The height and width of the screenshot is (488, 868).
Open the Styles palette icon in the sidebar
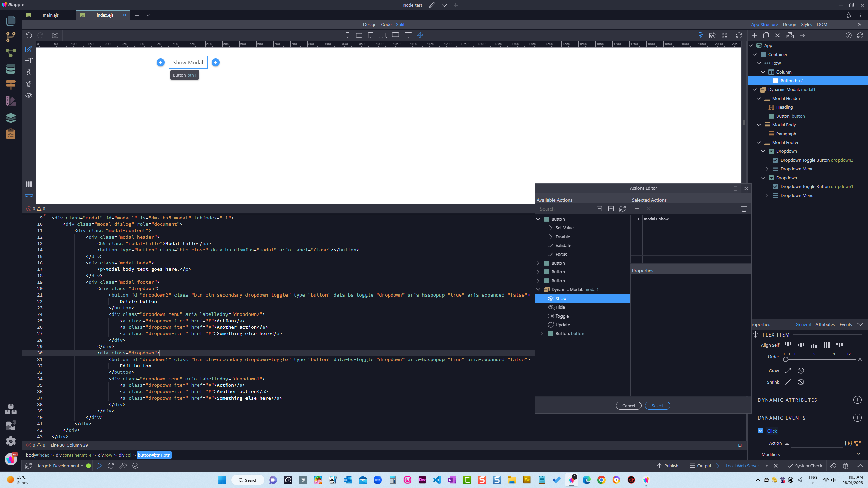(x=11, y=100)
